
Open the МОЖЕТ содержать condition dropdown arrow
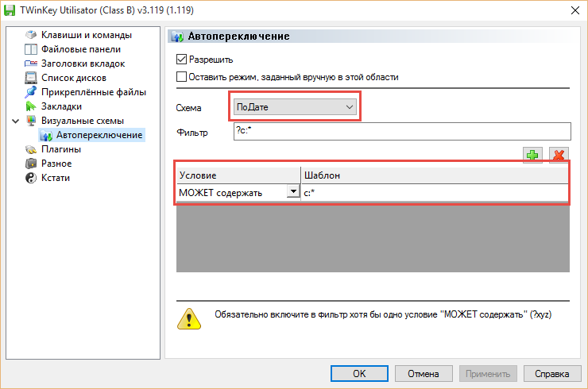coord(293,191)
